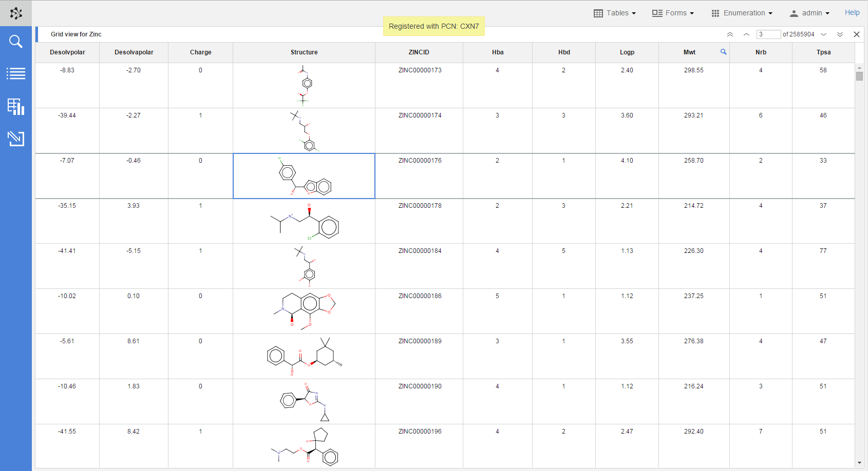This screenshot has width=868, height=471.
Task: Expand the Forms dropdown menu
Action: coord(673,13)
